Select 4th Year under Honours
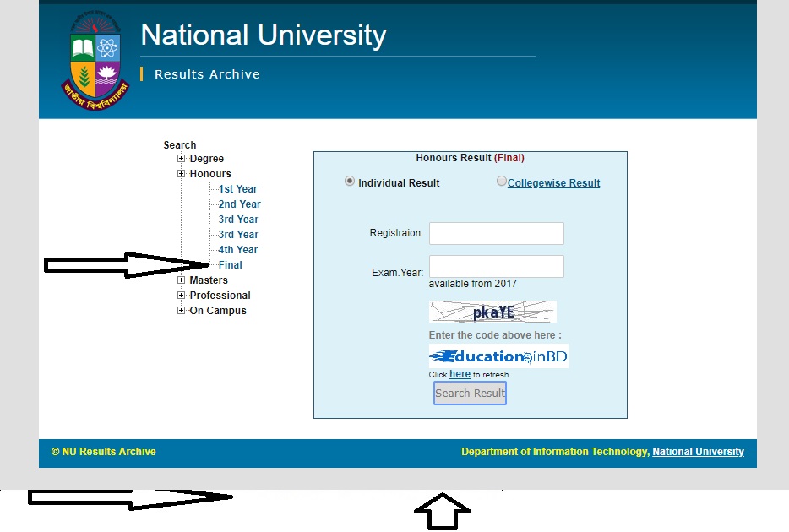The width and height of the screenshot is (789, 532). [237, 249]
